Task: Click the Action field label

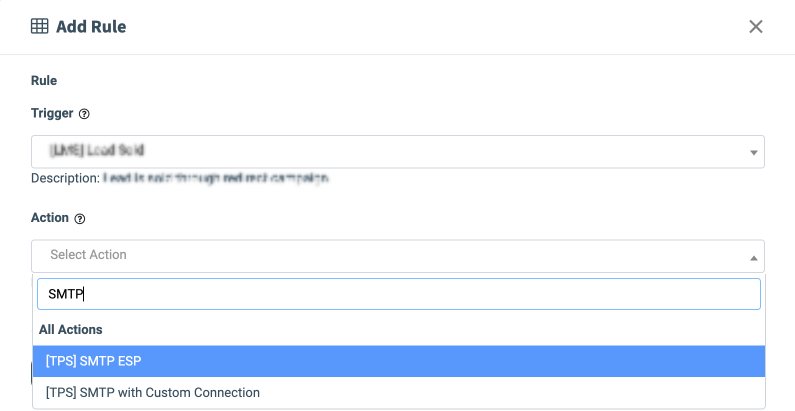Action: coord(50,218)
